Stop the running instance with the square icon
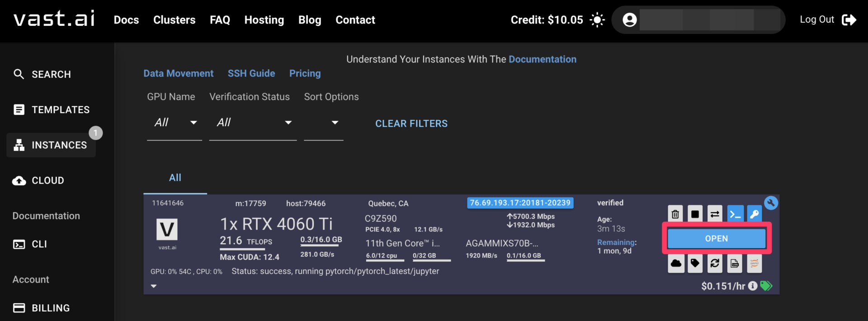Screen dimensions: 868x321 [x=695, y=214]
